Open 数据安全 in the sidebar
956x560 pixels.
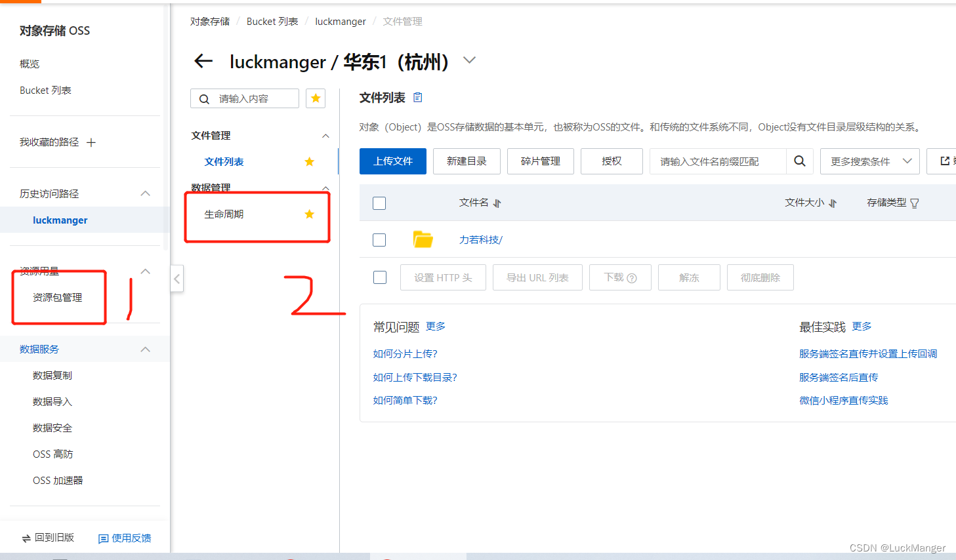tap(52, 428)
